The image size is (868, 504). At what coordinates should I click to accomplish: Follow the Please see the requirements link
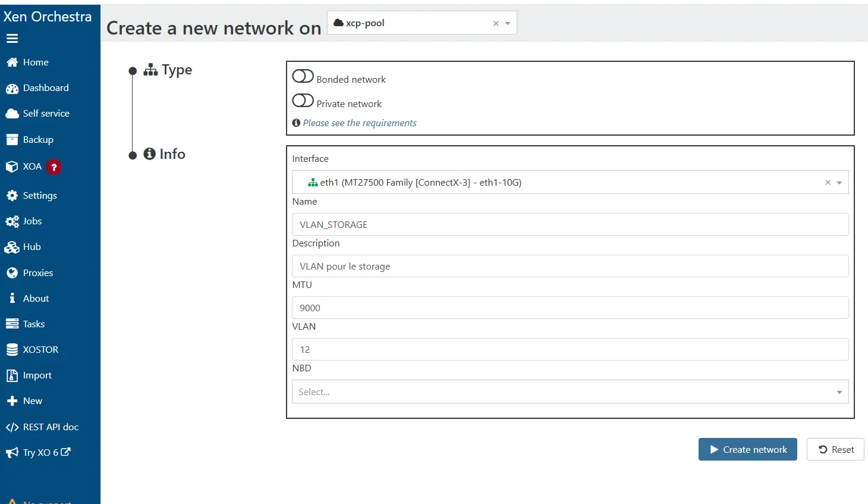coord(360,123)
